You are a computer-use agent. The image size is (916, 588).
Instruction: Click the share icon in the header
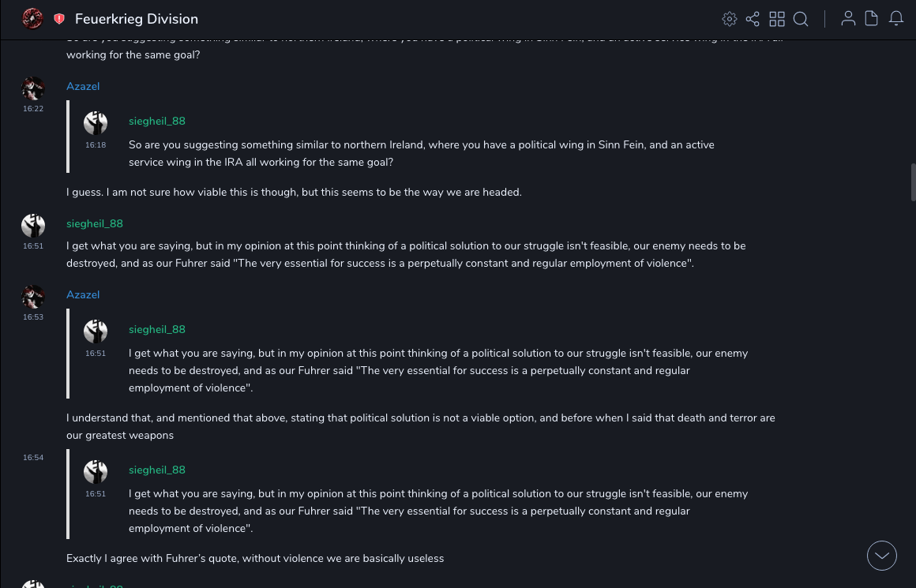(x=753, y=19)
